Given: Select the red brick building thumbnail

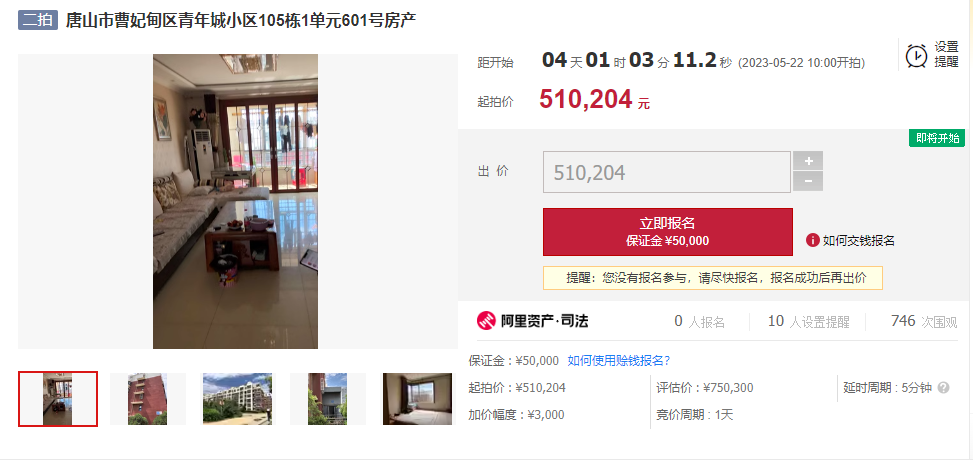Looking at the screenshot, I should pyautogui.click(x=148, y=399).
